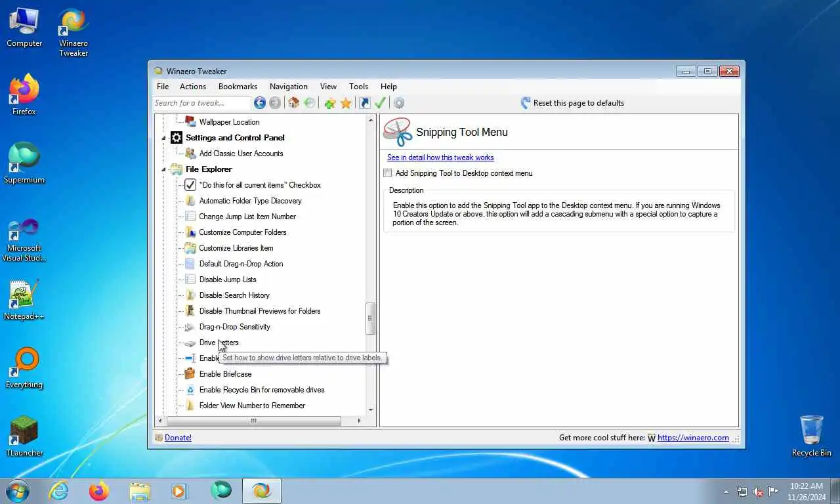The width and height of the screenshot is (840, 504).
Task: Select the Folder View Number to Remember label
Action: pyautogui.click(x=252, y=406)
